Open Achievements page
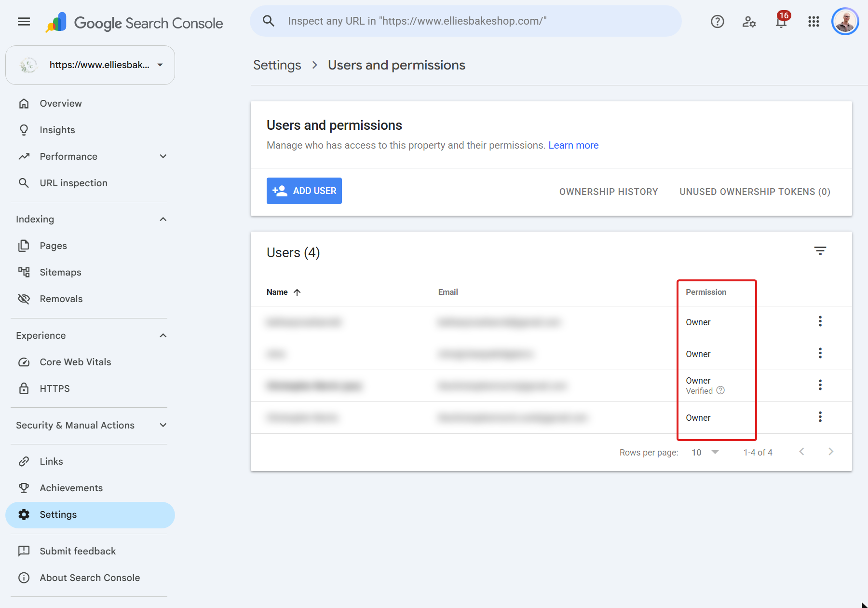 90,488
